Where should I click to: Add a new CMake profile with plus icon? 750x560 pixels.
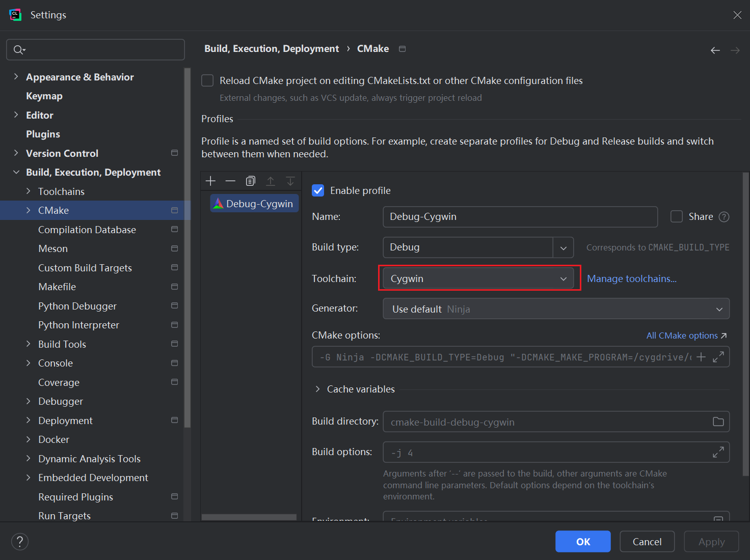(210, 181)
